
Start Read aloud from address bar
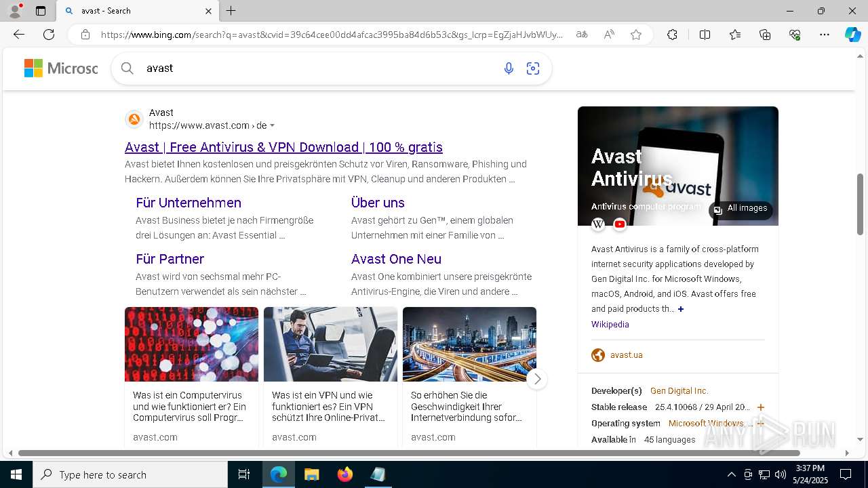pyautogui.click(x=609, y=35)
